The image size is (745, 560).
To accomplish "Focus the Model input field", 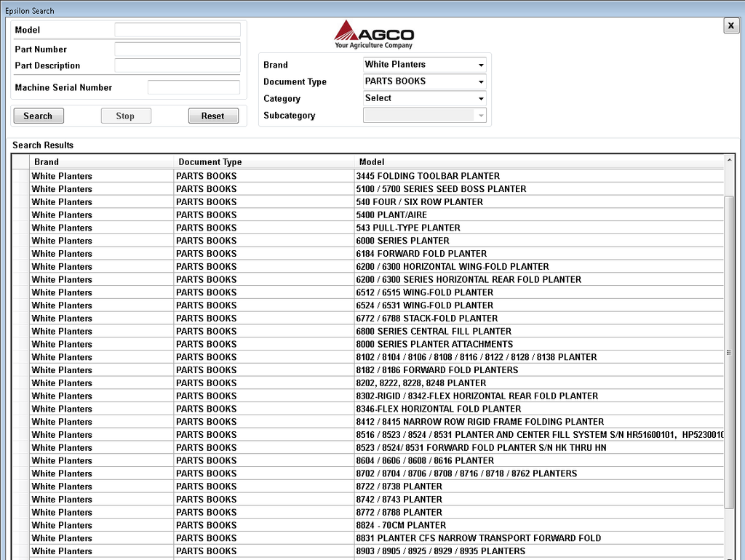I will click(177, 30).
